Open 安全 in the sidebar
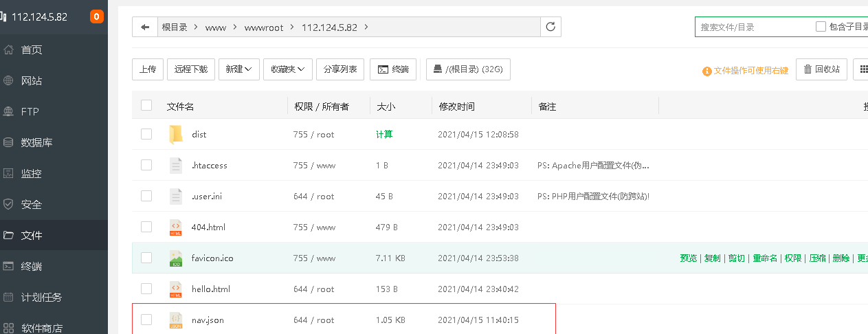Viewport: 868px width, 334px height. point(32,204)
